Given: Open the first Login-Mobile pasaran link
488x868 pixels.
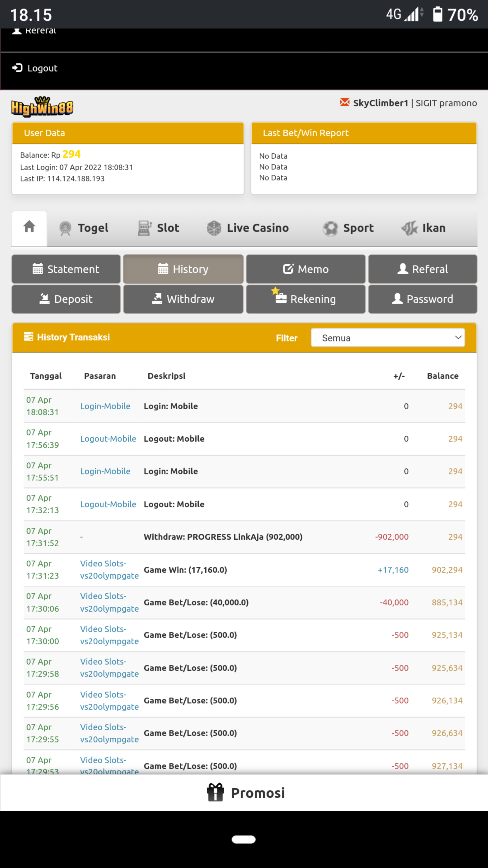Looking at the screenshot, I should (105, 406).
